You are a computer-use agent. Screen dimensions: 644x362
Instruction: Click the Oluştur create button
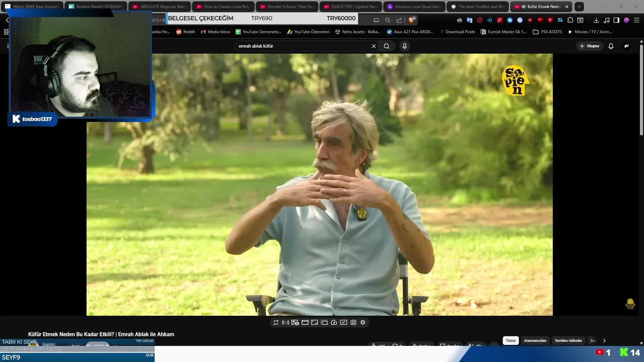coord(589,46)
